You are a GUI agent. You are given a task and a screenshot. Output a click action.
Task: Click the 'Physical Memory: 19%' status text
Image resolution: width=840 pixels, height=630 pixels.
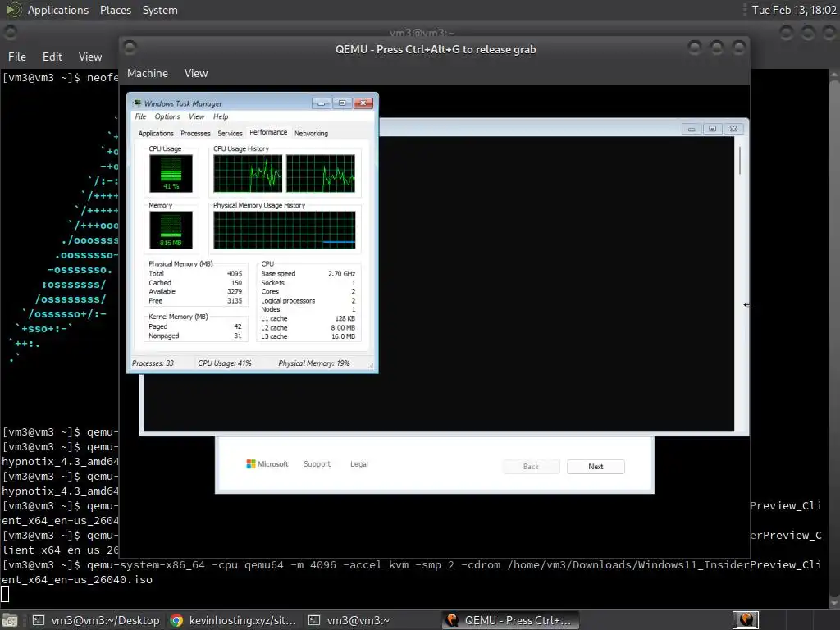(x=314, y=363)
